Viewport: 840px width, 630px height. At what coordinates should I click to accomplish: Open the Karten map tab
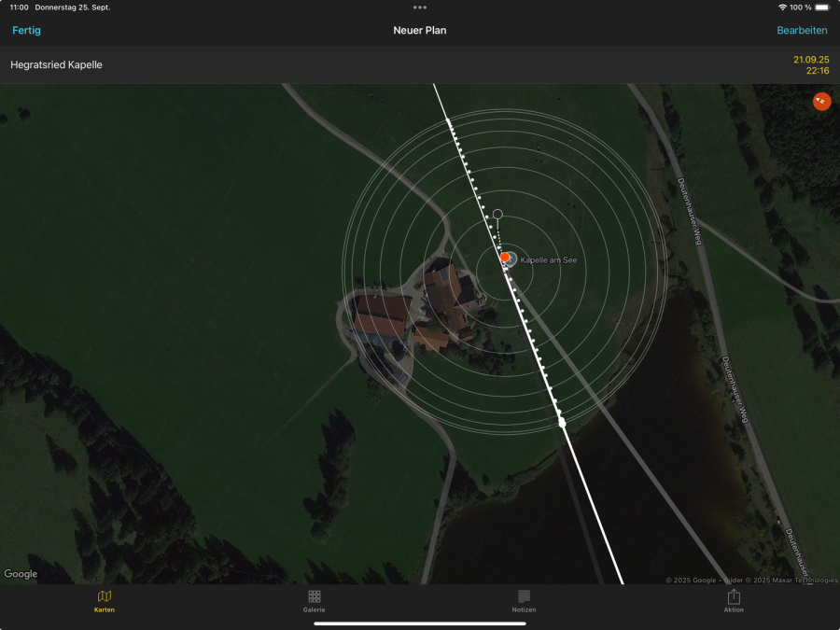(105, 600)
